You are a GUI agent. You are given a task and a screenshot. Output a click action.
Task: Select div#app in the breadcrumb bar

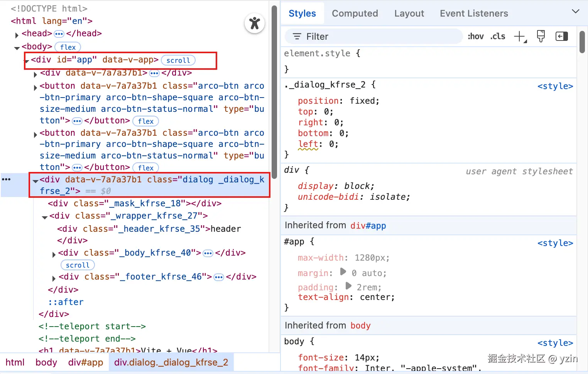86,362
